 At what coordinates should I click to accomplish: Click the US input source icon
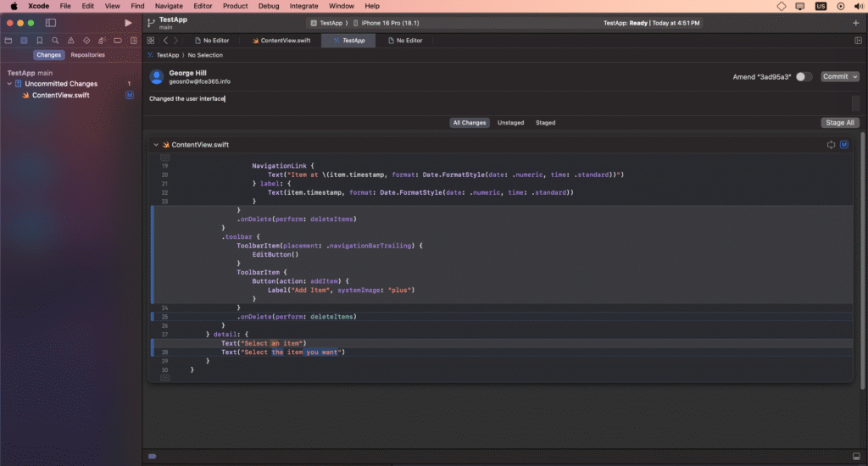pos(821,6)
